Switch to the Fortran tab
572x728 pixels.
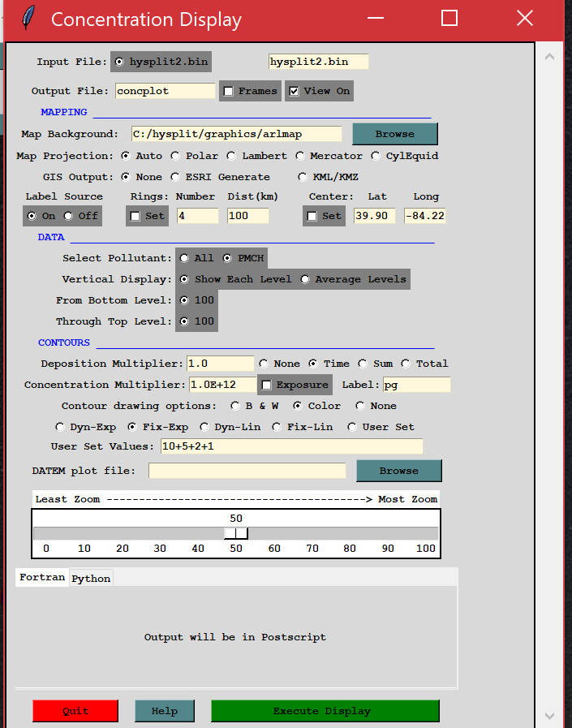42,577
